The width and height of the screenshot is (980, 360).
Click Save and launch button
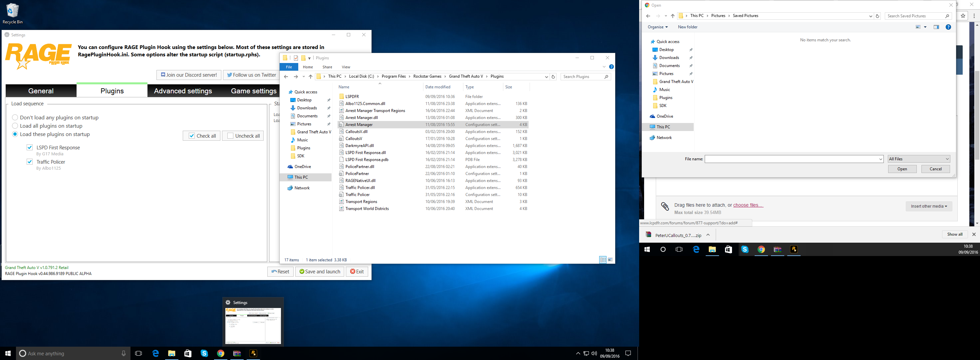(320, 272)
